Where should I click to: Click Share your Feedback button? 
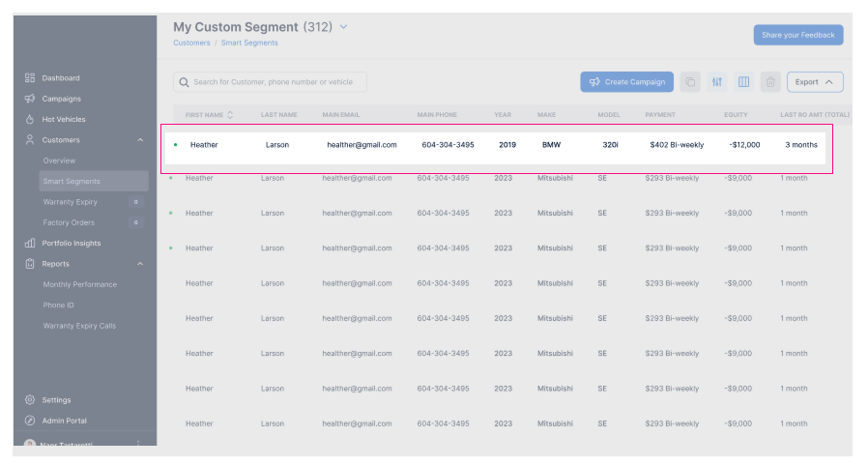(x=797, y=35)
